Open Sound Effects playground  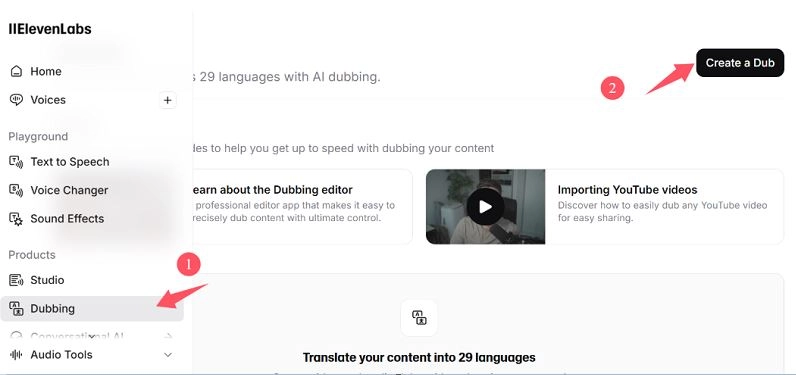click(x=67, y=219)
